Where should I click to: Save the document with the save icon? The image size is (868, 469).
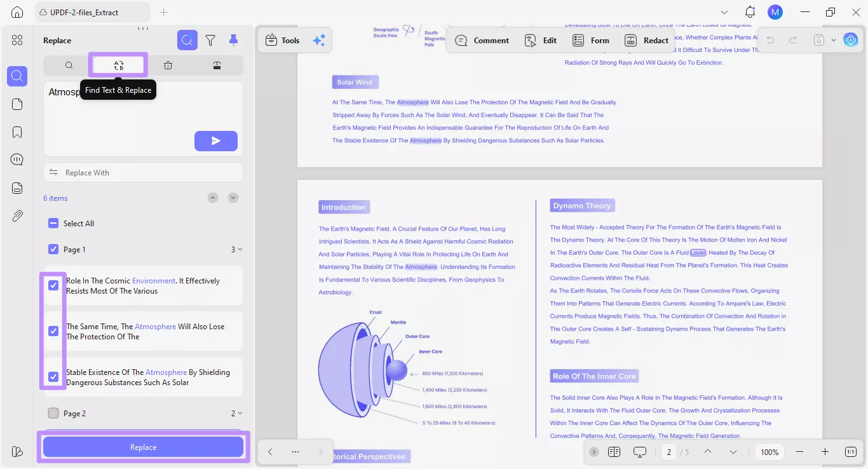pos(819,40)
